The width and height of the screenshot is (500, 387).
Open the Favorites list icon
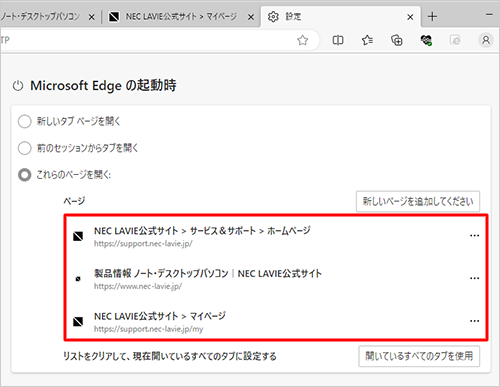367,40
